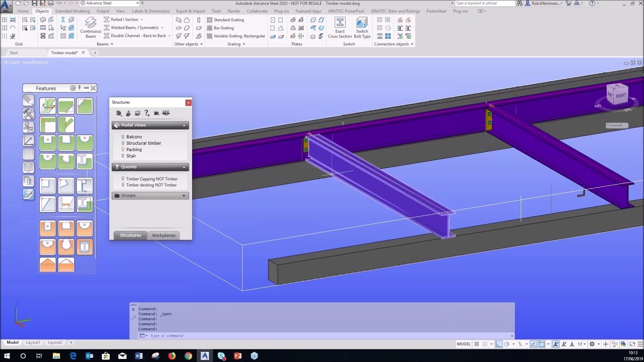644x362 pixels.
Task: Toggle bulb for Timber decking NOT Timber query
Action: point(123,185)
